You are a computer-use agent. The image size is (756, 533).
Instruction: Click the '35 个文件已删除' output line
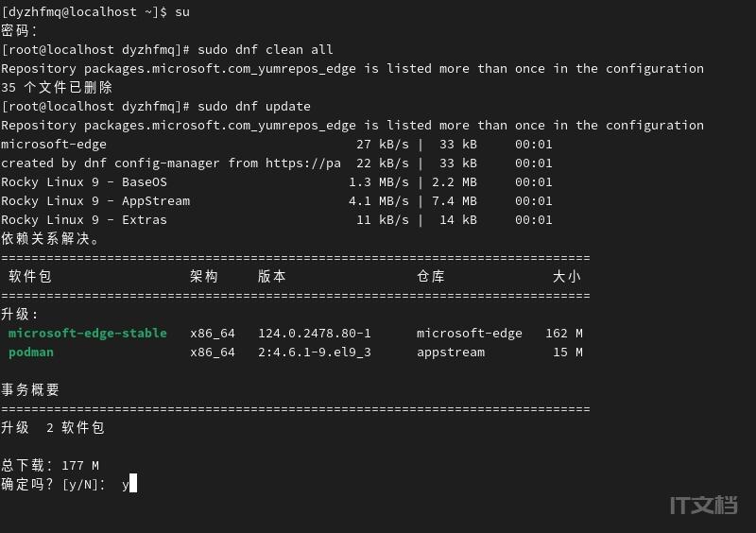(x=58, y=87)
